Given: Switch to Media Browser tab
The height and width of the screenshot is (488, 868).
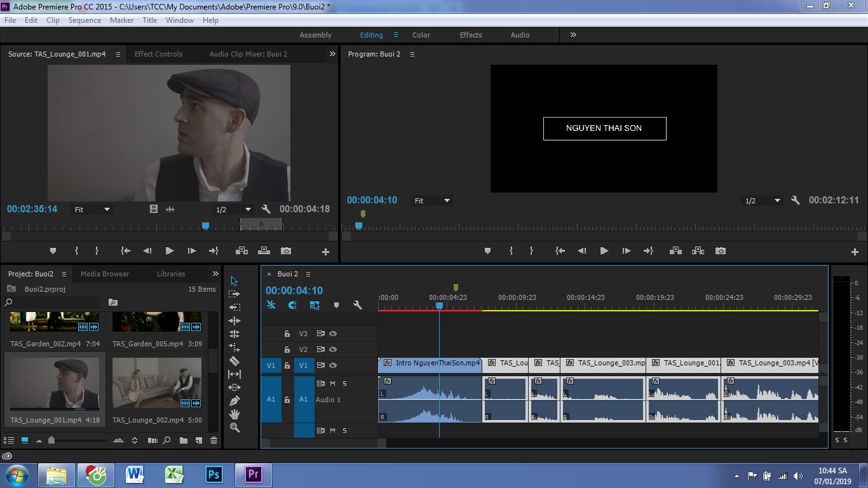Looking at the screenshot, I should (105, 274).
